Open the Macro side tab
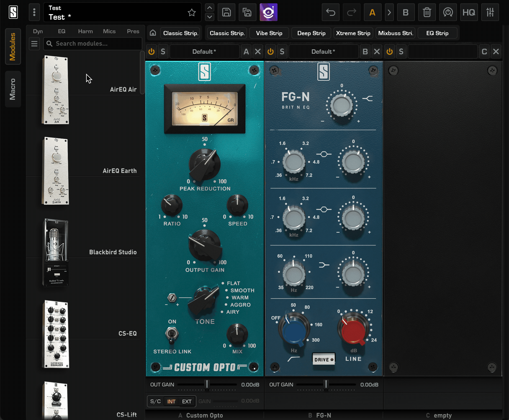Viewport: 509px width, 420px height. [x=13, y=89]
